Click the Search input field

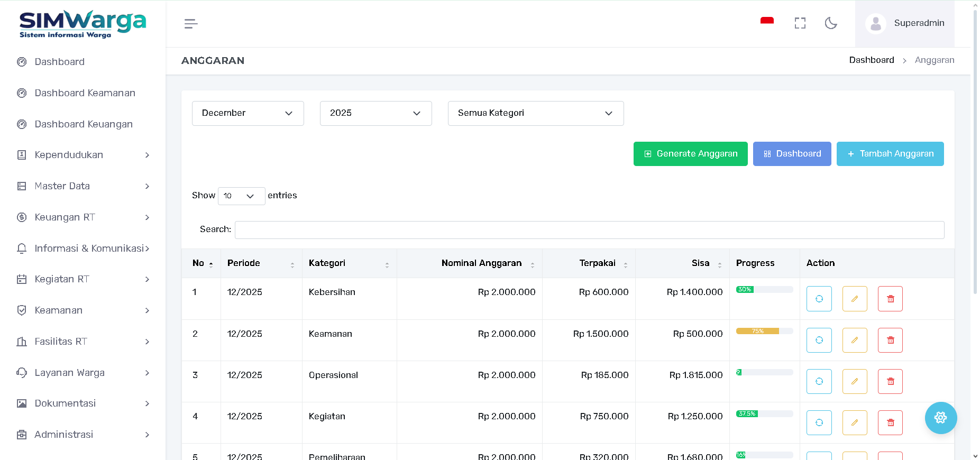click(589, 230)
